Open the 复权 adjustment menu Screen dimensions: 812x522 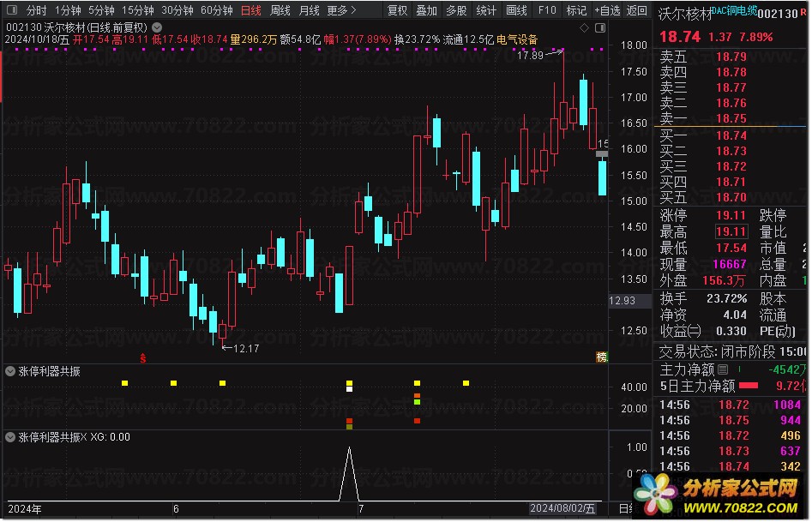[398, 9]
